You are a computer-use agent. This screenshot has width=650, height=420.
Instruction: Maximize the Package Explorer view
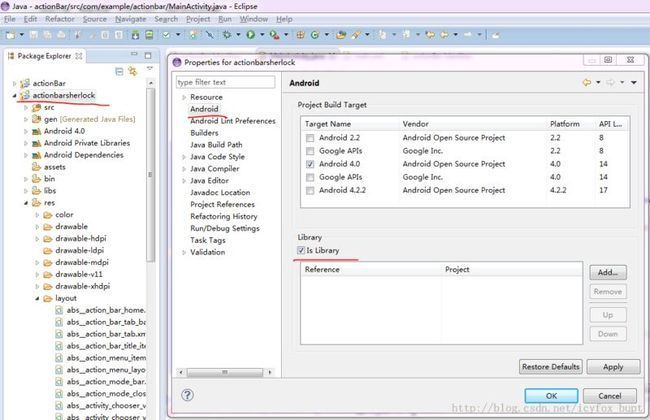pyautogui.click(x=148, y=55)
